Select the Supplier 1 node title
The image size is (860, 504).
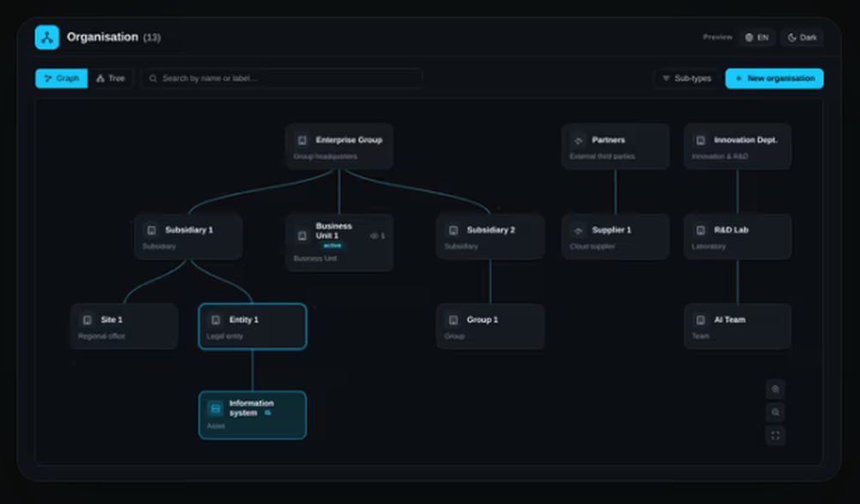tap(611, 230)
